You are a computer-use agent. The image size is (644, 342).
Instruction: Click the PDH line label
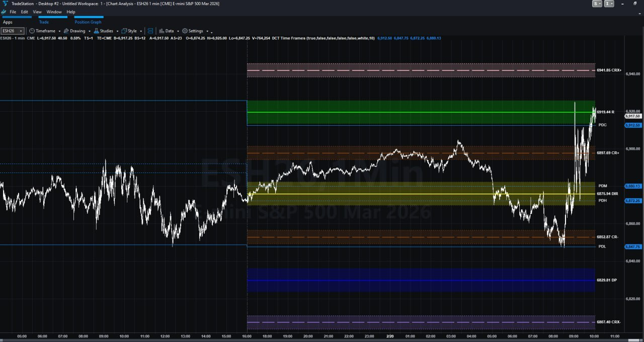(602, 201)
